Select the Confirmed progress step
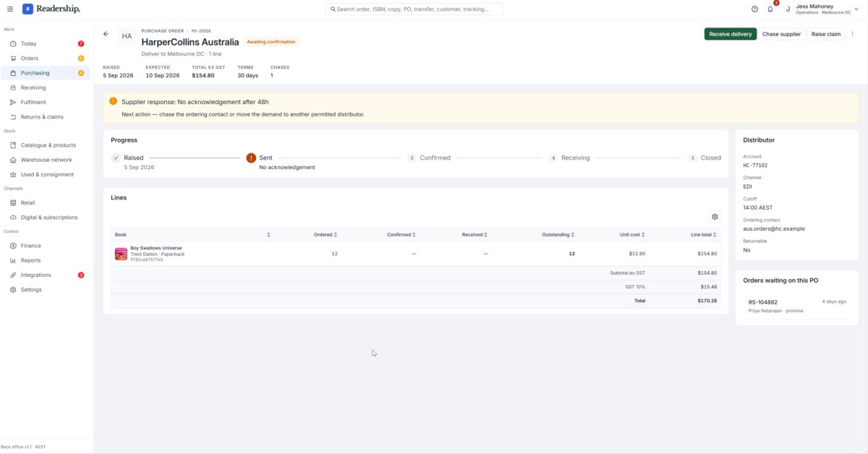Screen dimensions: 868x454 [x=429, y=158]
